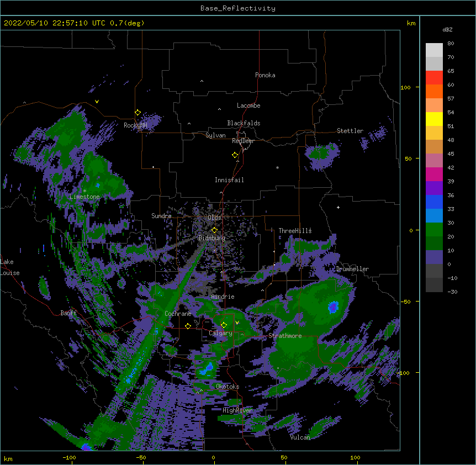
Task: Click the Limestone label
Action: [84, 197]
